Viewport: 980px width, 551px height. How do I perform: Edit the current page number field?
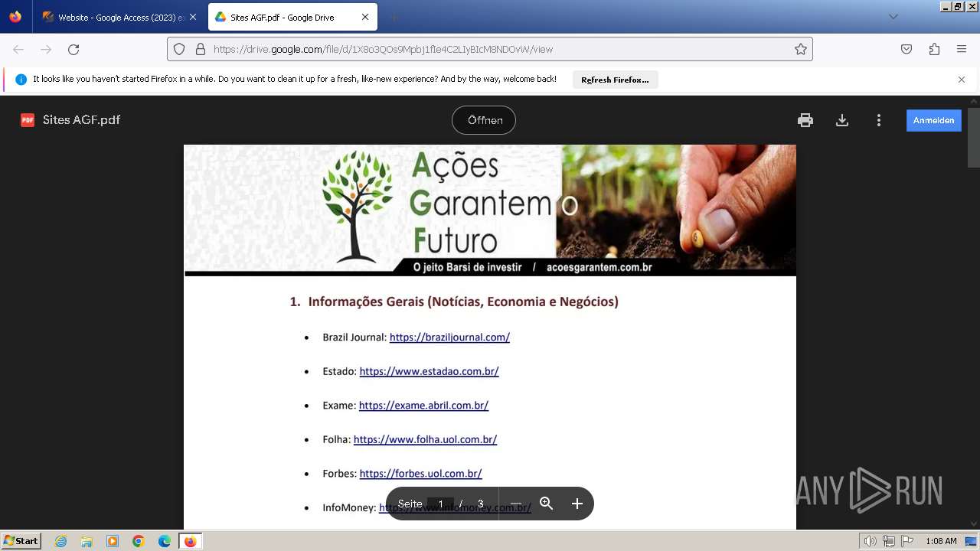440,504
